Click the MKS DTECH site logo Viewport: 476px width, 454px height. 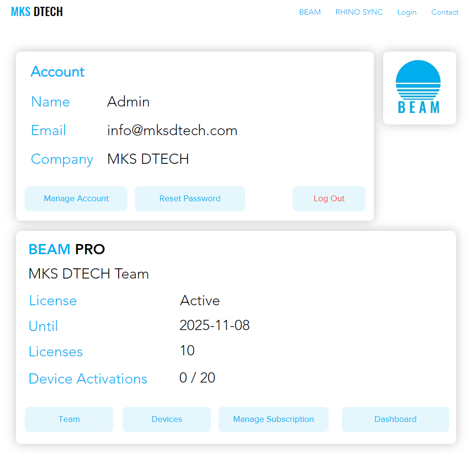[x=37, y=12]
